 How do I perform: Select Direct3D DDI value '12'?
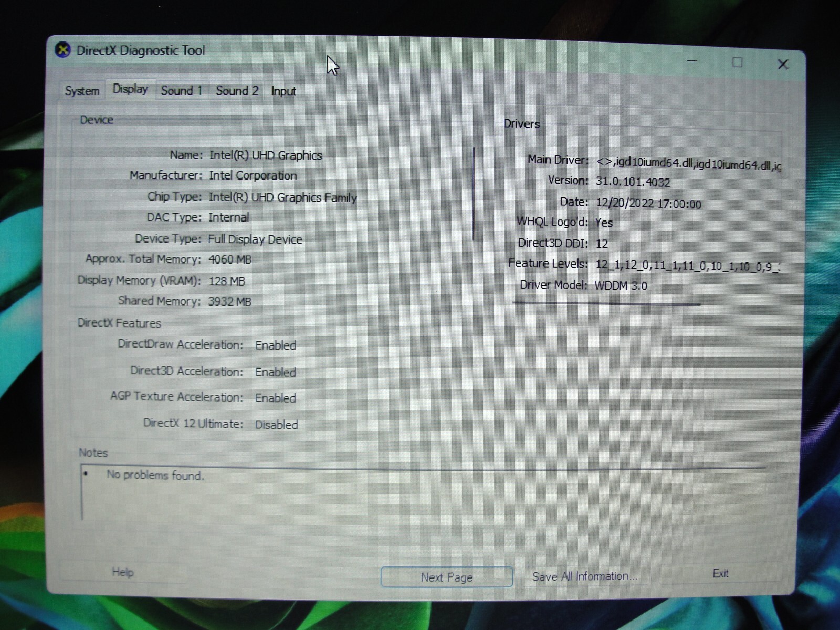pyautogui.click(x=602, y=244)
